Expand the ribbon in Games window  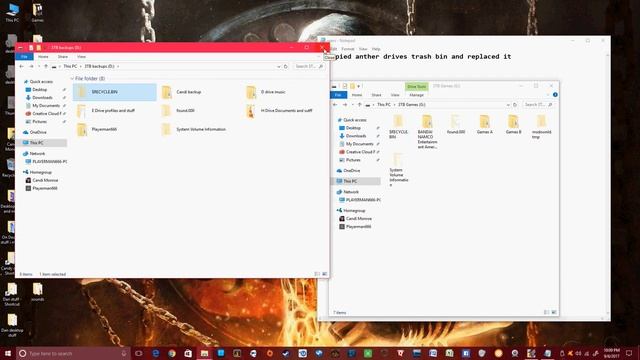pyautogui.click(x=548, y=95)
